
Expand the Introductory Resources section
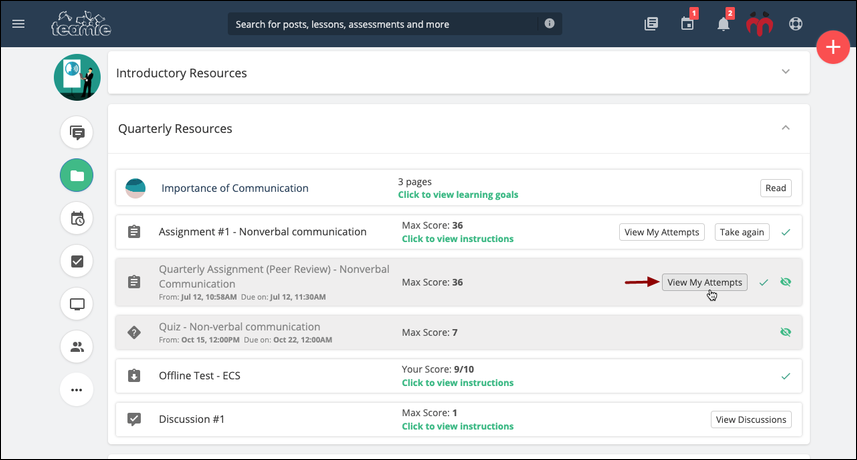pyautogui.click(x=785, y=72)
